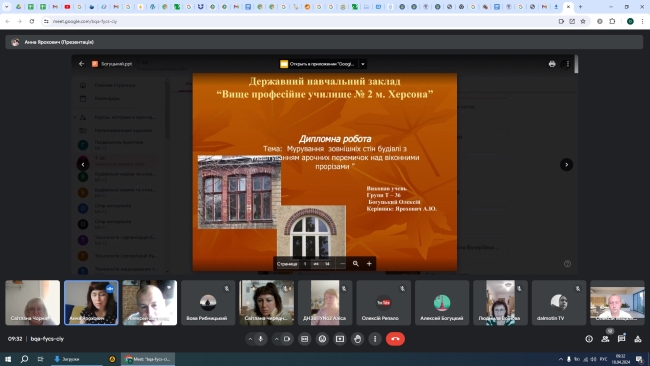Open microphone audio settings arrow
650x366 pixels.
(250, 339)
